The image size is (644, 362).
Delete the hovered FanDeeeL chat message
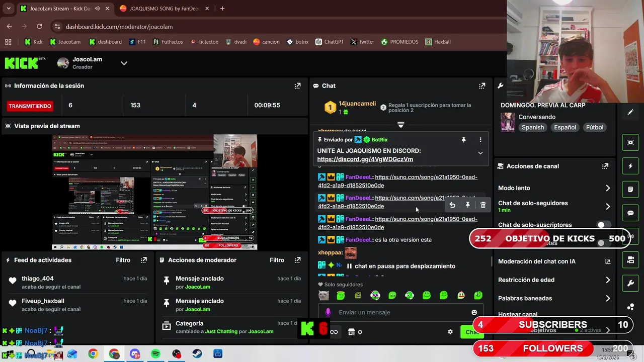click(x=483, y=205)
